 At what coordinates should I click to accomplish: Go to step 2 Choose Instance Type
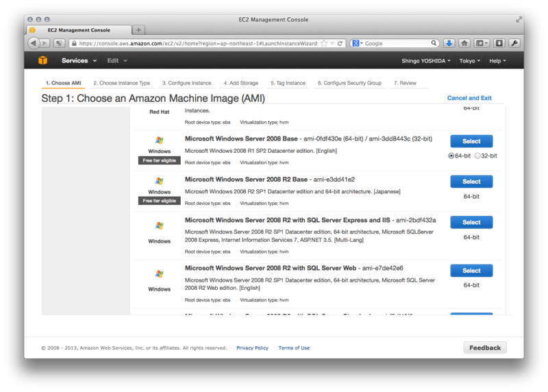[122, 83]
